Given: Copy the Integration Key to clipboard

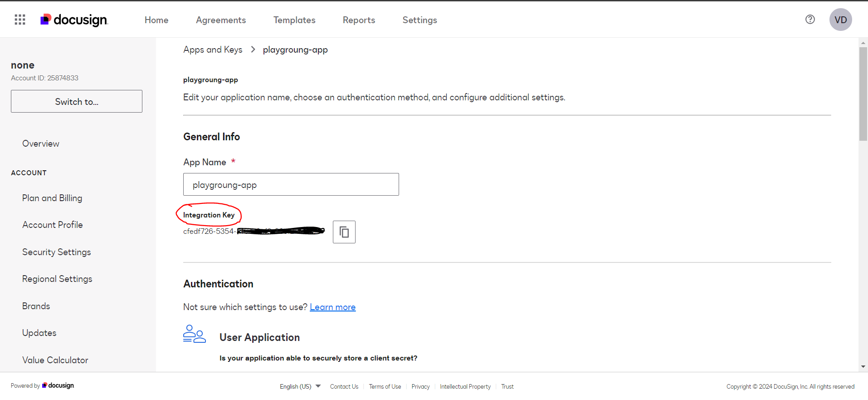Looking at the screenshot, I should 344,232.
